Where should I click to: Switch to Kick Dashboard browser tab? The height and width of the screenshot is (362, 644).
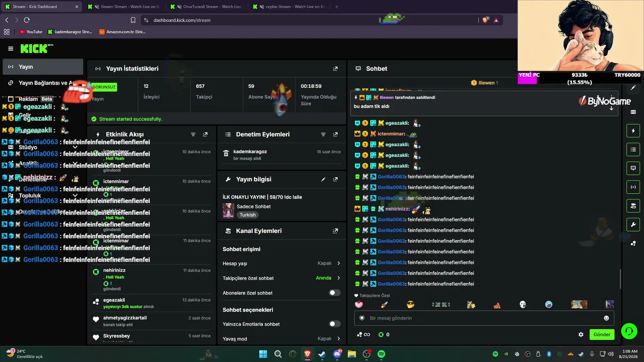(x=41, y=7)
